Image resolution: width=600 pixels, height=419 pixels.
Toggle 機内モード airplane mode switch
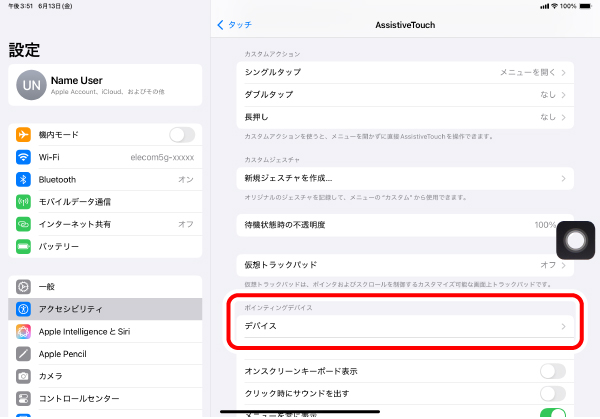tap(181, 135)
